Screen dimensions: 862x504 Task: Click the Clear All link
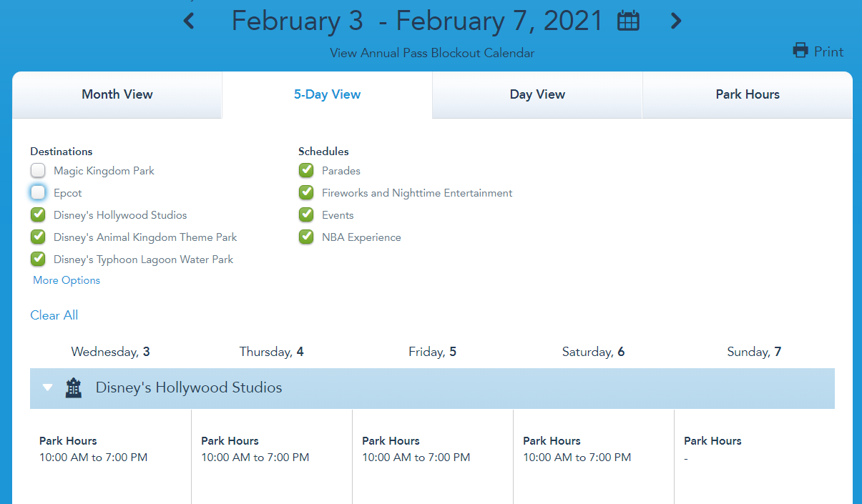point(54,315)
